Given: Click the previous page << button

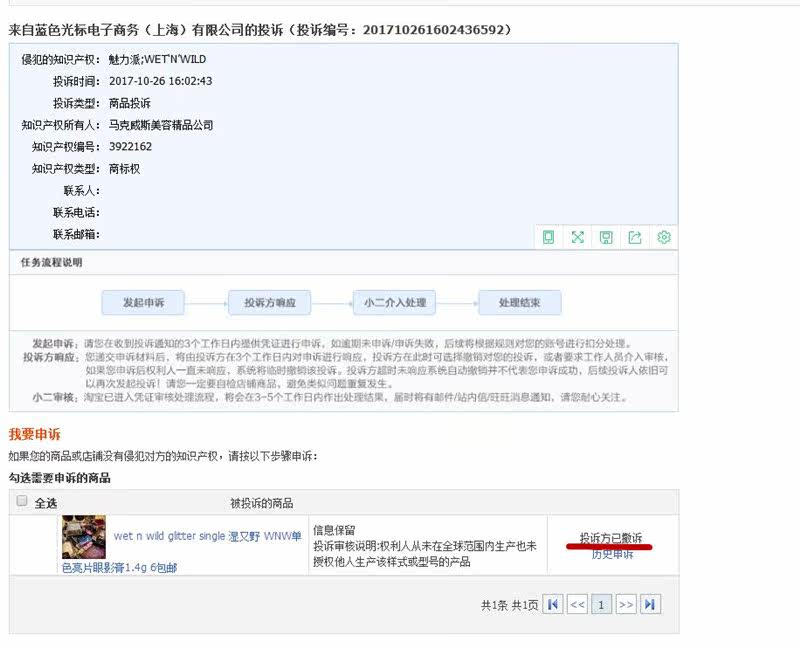Looking at the screenshot, I should tap(577, 605).
